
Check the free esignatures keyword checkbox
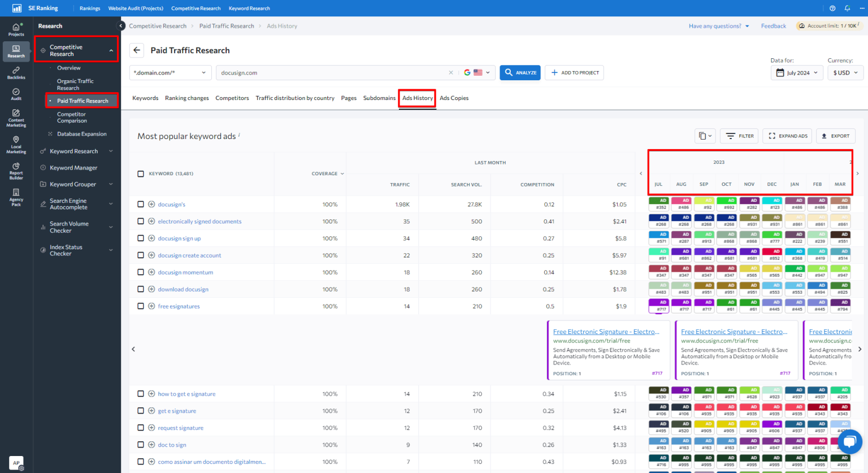(x=140, y=306)
